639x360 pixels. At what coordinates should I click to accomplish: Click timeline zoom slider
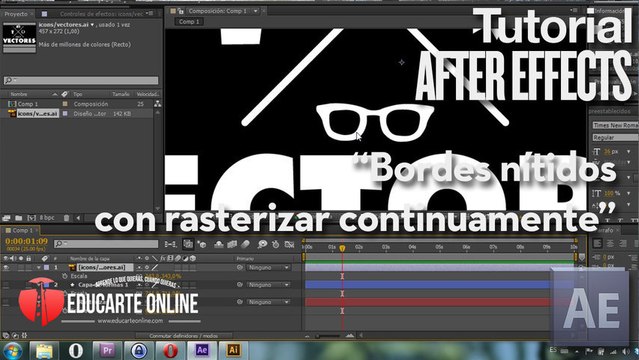pyautogui.click(x=328, y=336)
